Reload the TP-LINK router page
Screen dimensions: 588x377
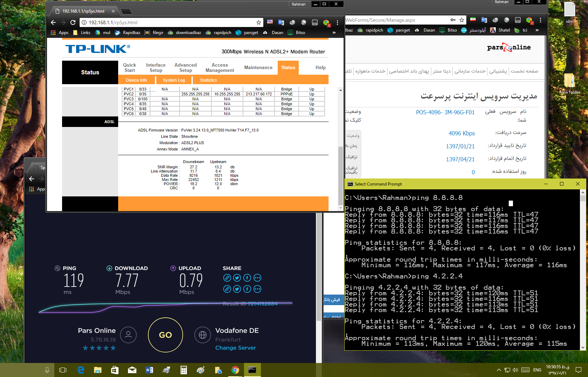point(73,22)
